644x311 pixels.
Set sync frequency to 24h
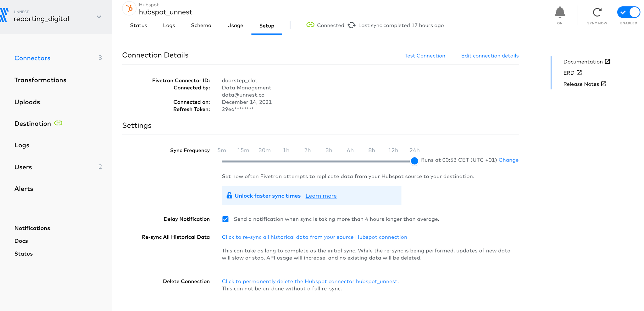pos(414,150)
